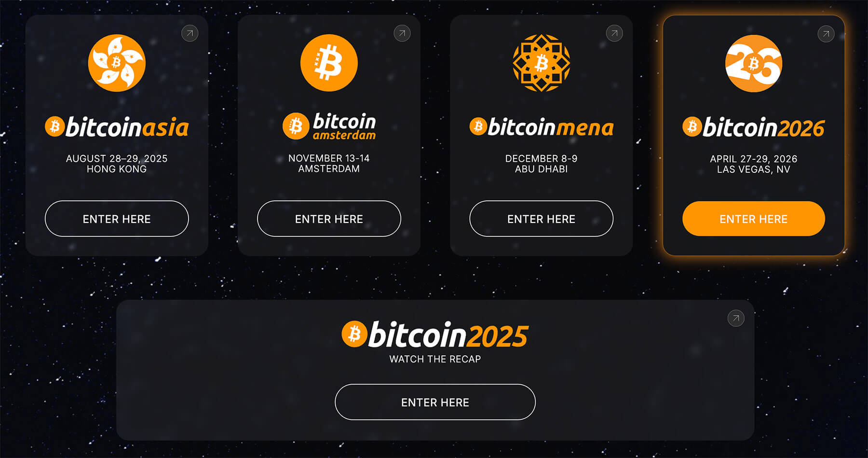Open the Bitcoin 2026 card arrow icon
Viewport: 868px width, 458px height.
[826, 34]
